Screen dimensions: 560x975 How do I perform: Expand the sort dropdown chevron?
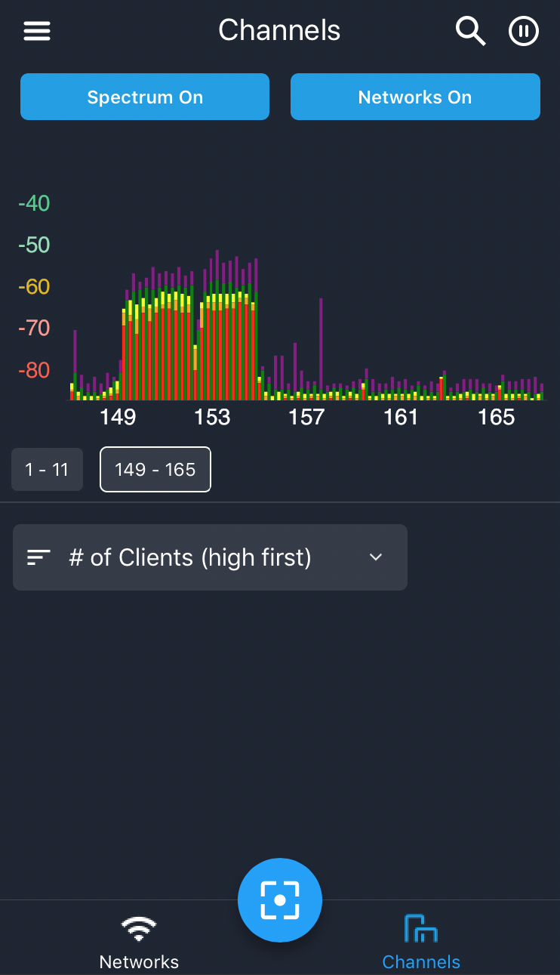376,557
